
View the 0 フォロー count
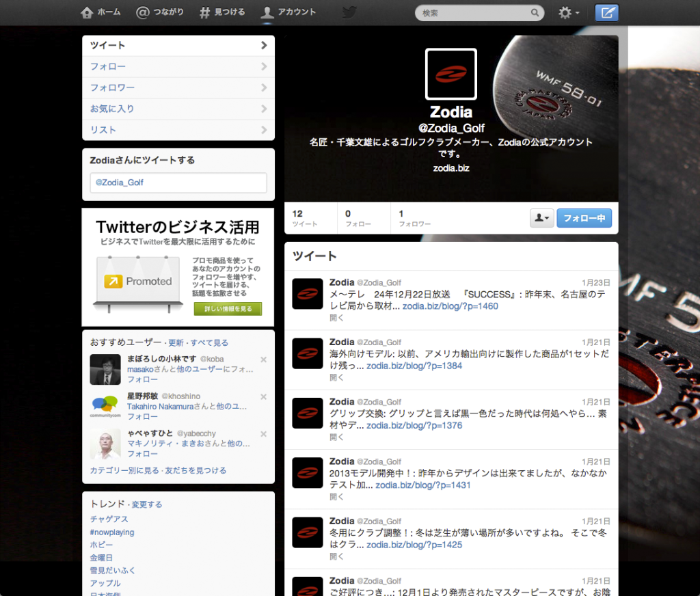(358, 218)
